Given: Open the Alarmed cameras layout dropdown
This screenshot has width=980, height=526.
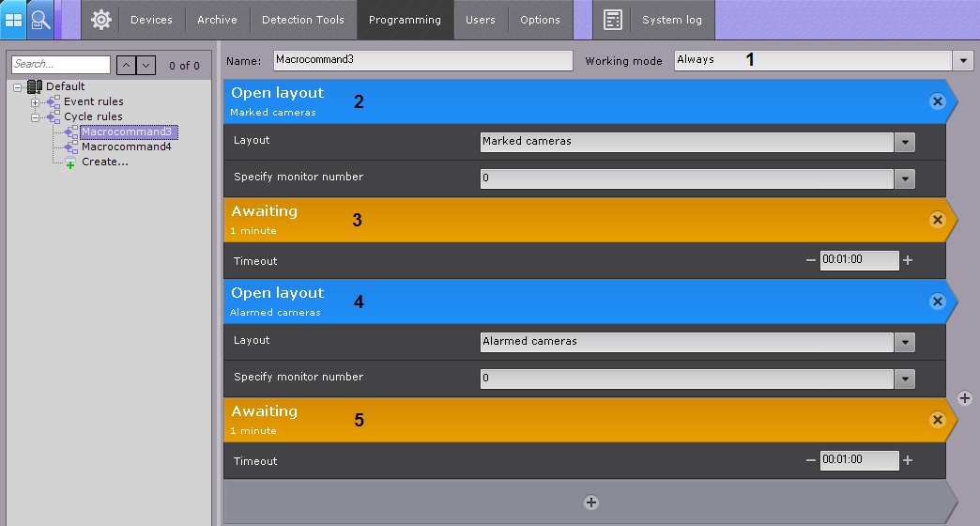Looking at the screenshot, I should click(904, 342).
